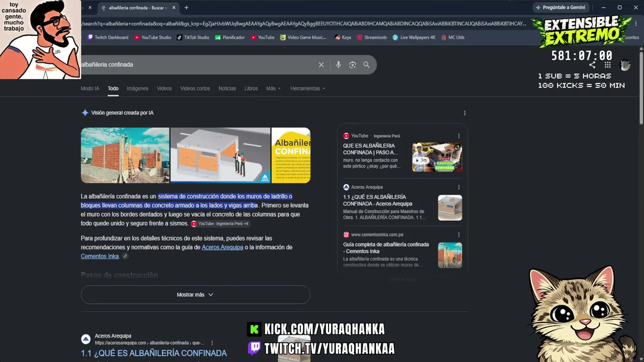The height and width of the screenshot is (362, 644).
Task: Switch to Imágenes results tab
Action: pyautogui.click(x=137, y=88)
